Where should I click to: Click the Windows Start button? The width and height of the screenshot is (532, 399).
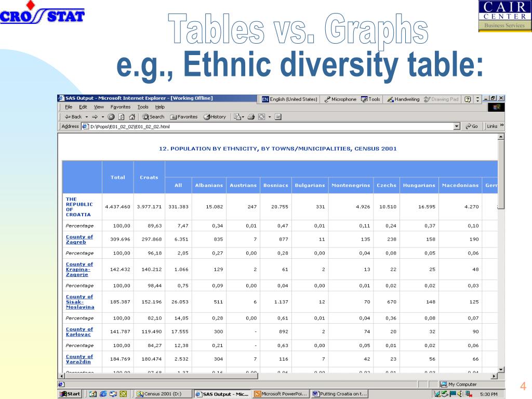[70, 394]
